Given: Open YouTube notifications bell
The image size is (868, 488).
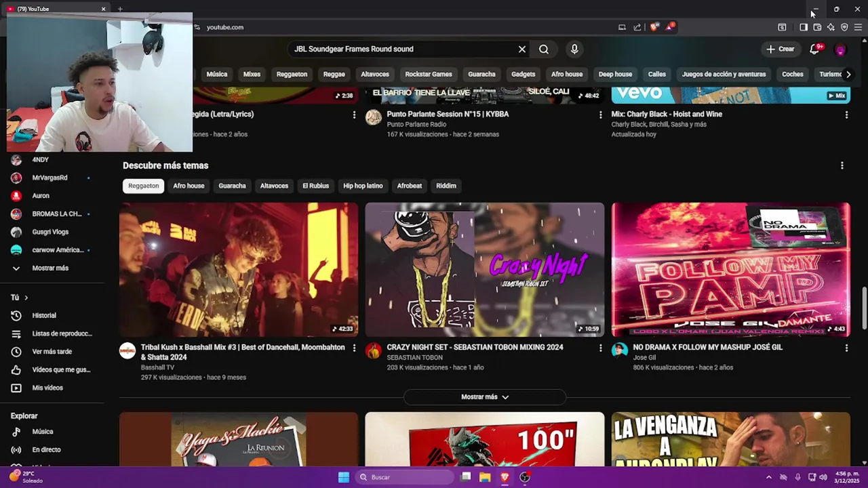Looking at the screenshot, I should [x=815, y=49].
